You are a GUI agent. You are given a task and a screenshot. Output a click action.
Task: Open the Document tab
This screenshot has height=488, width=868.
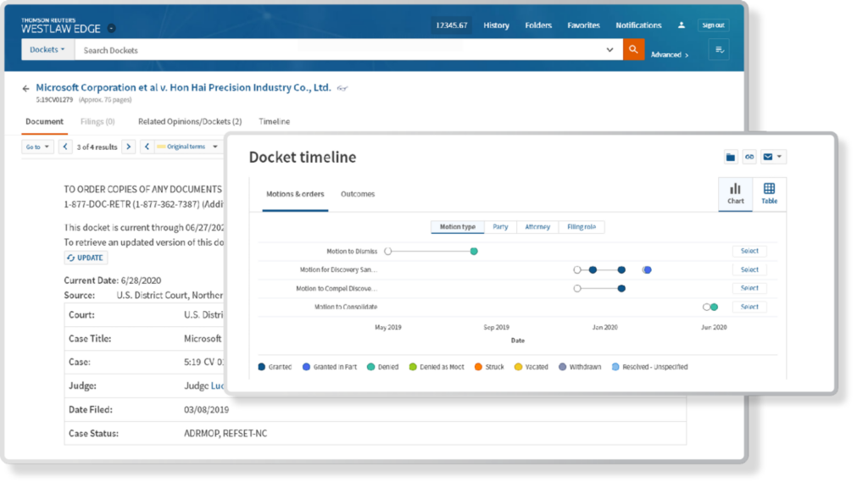pyautogui.click(x=44, y=122)
